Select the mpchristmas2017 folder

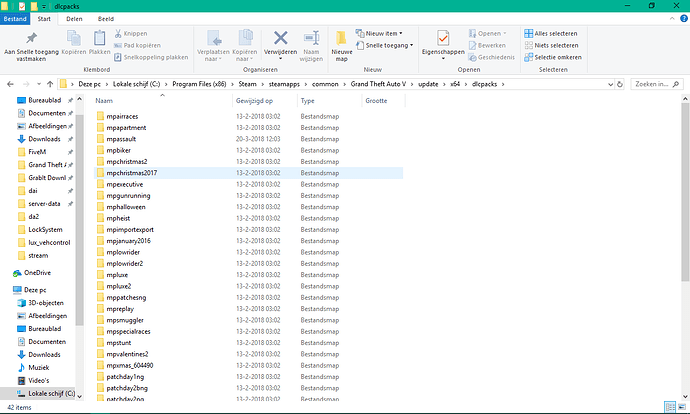coord(249,173)
